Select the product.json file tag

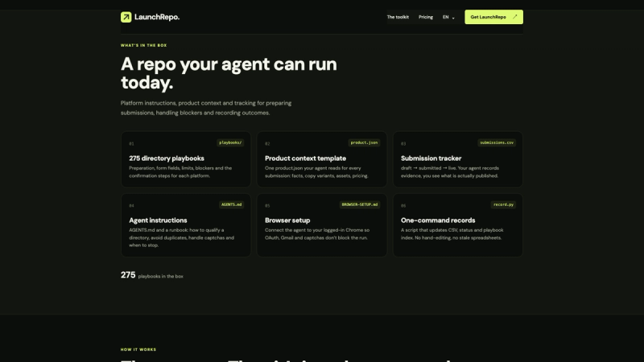tap(364, 143)
